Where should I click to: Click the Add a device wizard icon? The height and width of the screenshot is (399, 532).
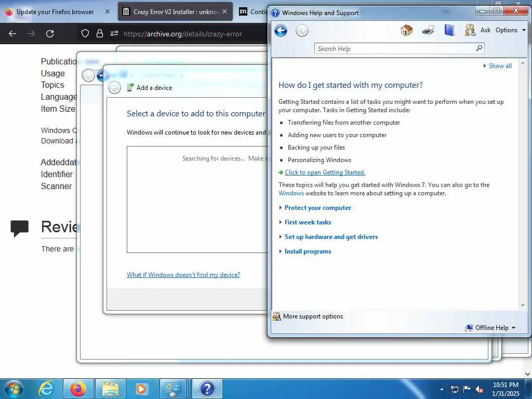coord(130,87)
